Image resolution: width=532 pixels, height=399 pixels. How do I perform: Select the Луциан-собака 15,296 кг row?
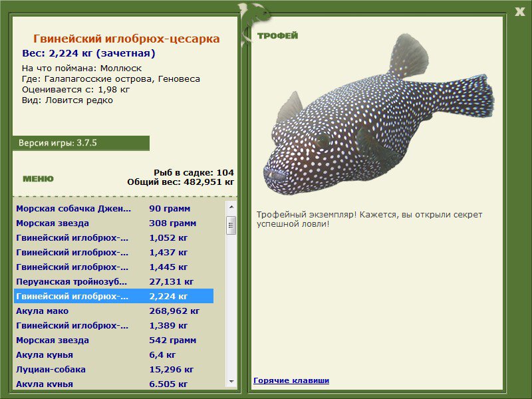114,369
